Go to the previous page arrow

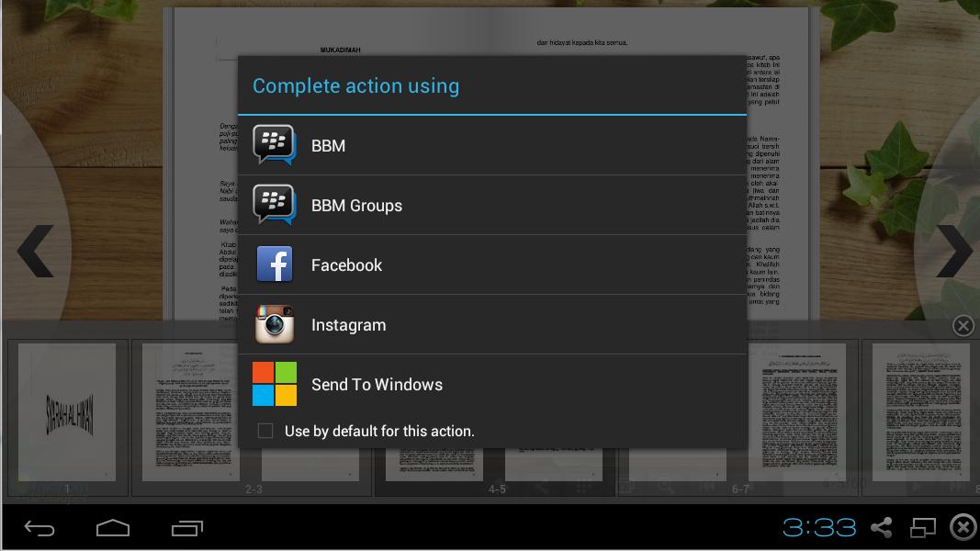[x=35, y=250]
